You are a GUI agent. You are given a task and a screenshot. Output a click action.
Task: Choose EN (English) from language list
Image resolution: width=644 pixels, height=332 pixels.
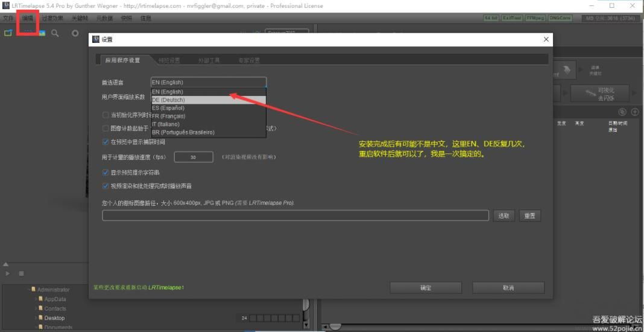point(208,92)
